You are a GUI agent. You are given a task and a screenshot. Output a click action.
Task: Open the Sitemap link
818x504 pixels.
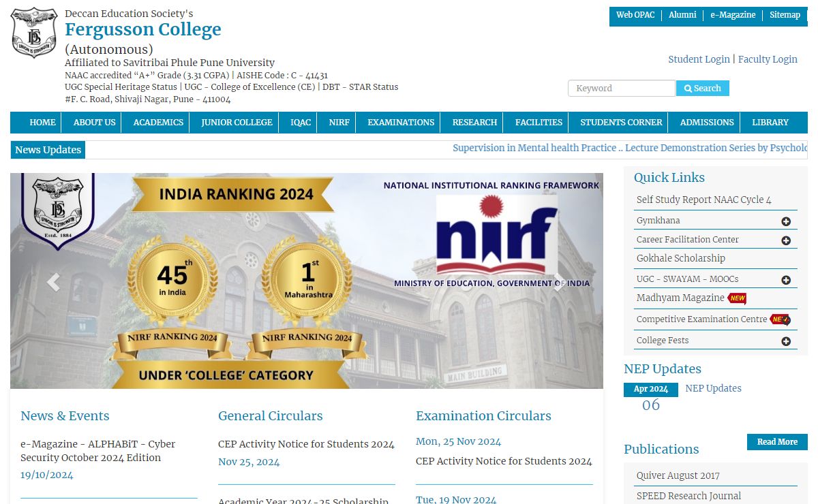785,15
